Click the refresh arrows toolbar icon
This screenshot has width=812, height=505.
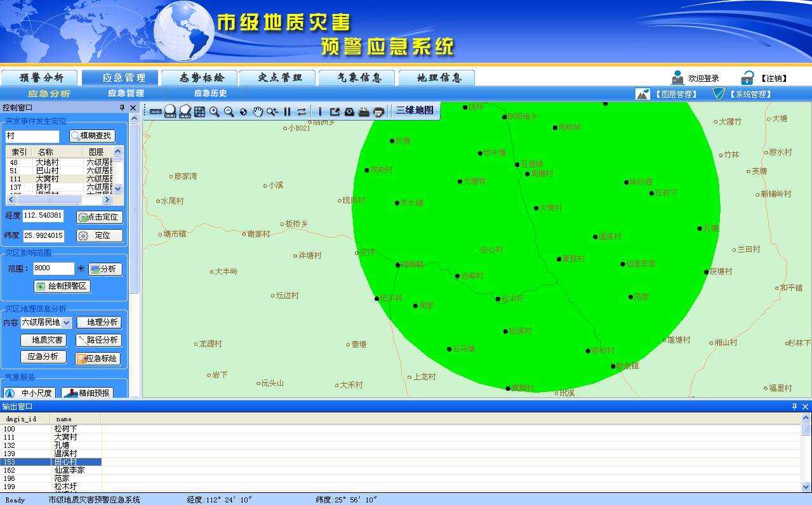[x=302, y=112]
